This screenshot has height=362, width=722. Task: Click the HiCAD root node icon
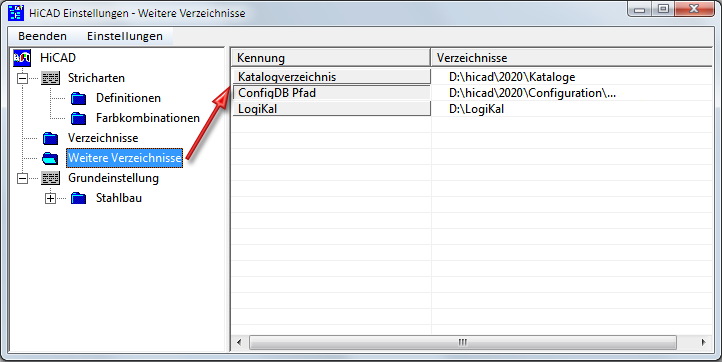pyautogui.click(x=22, y=58)
